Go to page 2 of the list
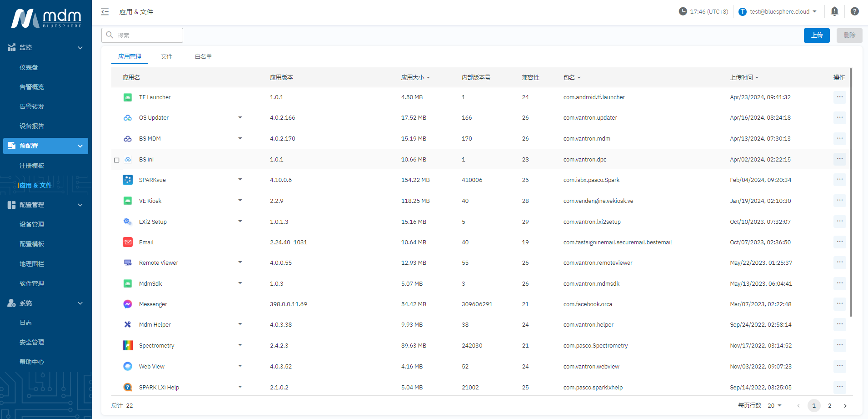868x419 pixels. point(829,406)
